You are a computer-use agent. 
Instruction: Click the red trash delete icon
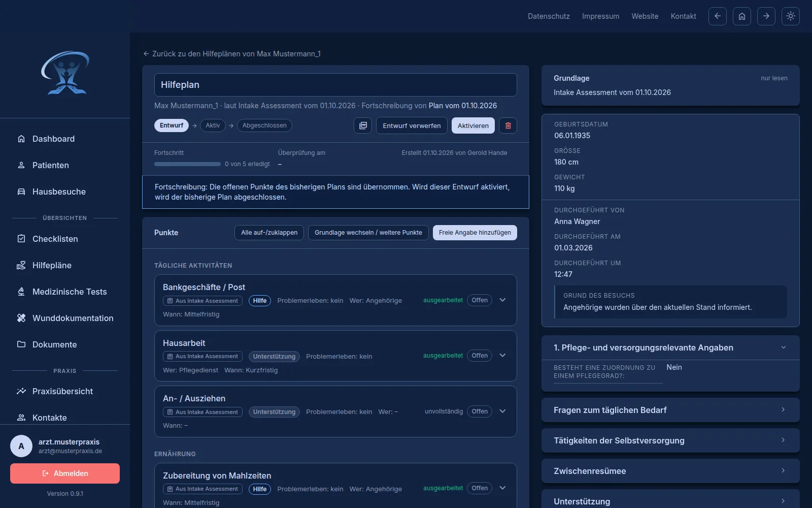pyautogui.click(x=508, y=125)
